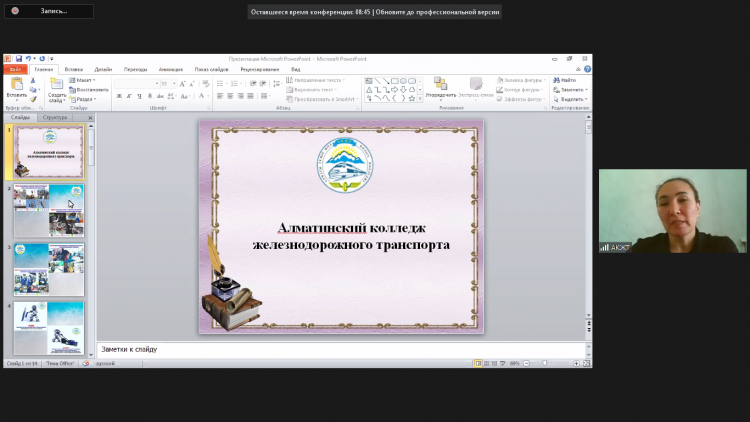
Task: Toggle underline Ч formatting button
Action: [141, 97]
